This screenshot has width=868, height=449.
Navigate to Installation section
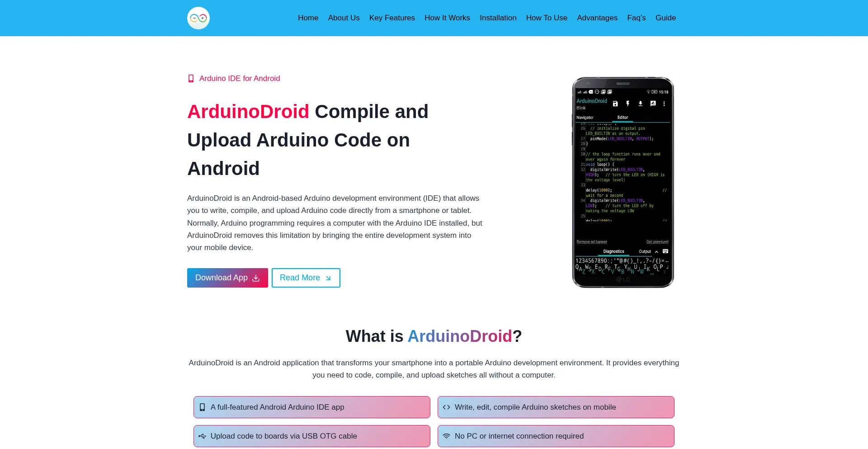pyautogui.click(x=498, y=18)
